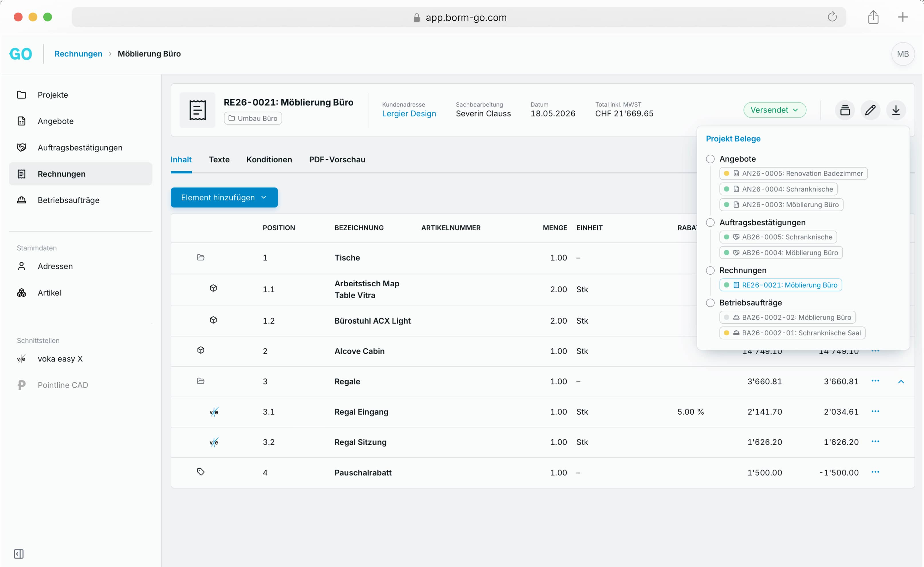
Task: Collapse the Regale group chevron
Action: coord(901,381)
